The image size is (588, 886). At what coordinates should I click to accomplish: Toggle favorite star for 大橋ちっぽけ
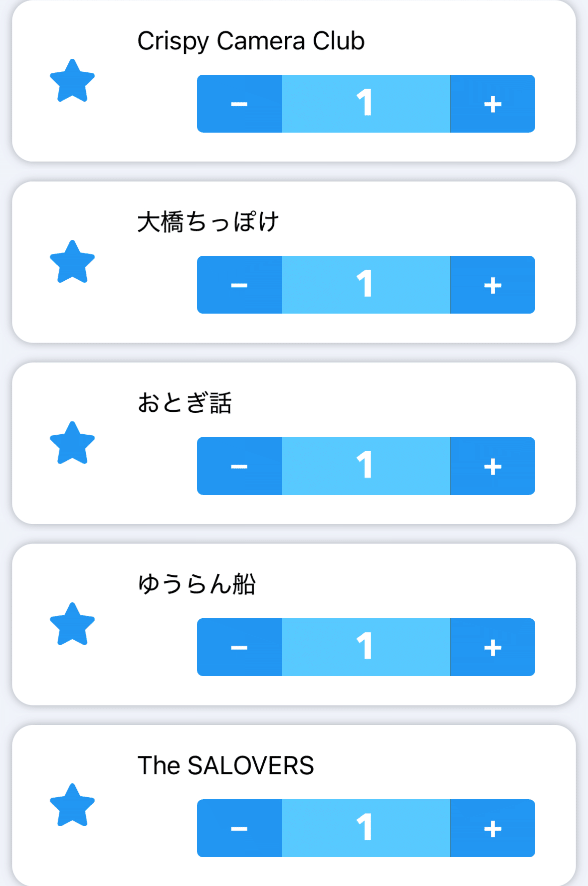tap(72, 262)
